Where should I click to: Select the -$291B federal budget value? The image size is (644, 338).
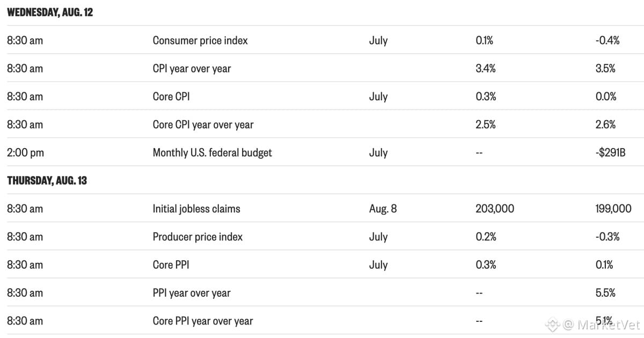click(x=611, y=152)
